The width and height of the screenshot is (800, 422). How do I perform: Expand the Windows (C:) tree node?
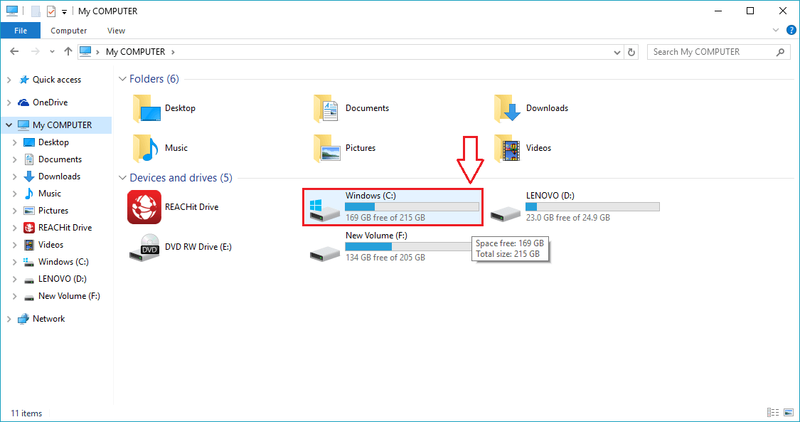pyautogui.click(x=14, y=262)
